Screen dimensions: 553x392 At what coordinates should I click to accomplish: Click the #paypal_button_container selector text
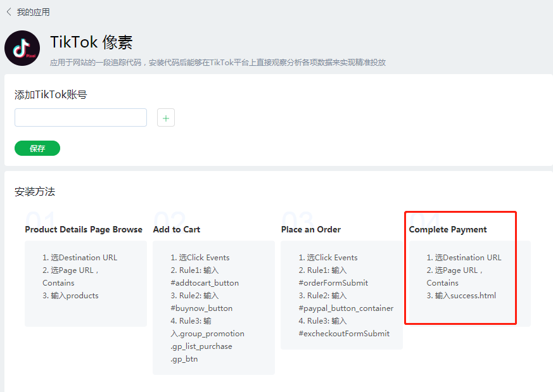[x=346, y=308]
